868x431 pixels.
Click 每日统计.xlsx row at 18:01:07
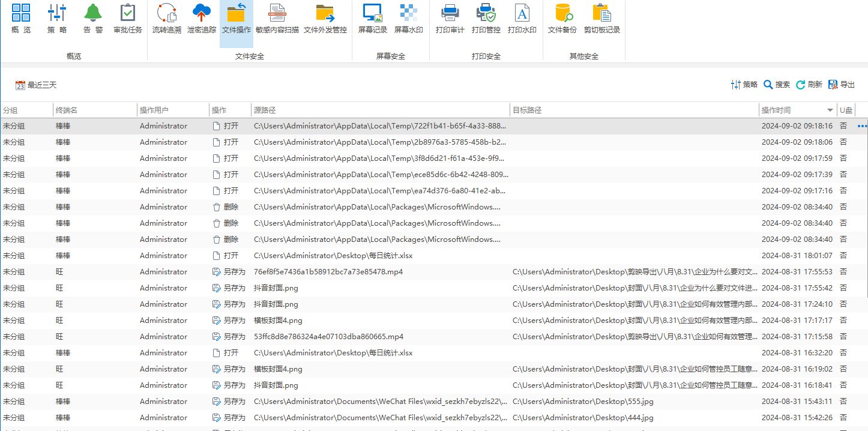434,256
